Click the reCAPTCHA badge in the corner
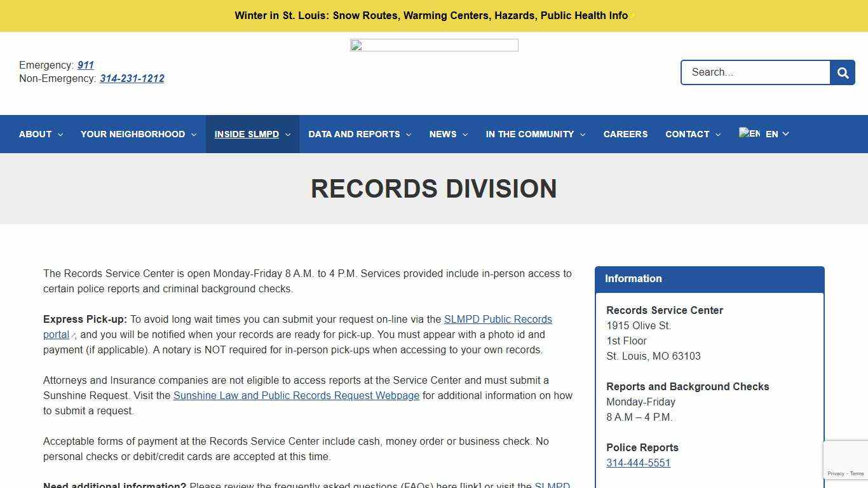 pyautogui.click(x=846, y=459)
